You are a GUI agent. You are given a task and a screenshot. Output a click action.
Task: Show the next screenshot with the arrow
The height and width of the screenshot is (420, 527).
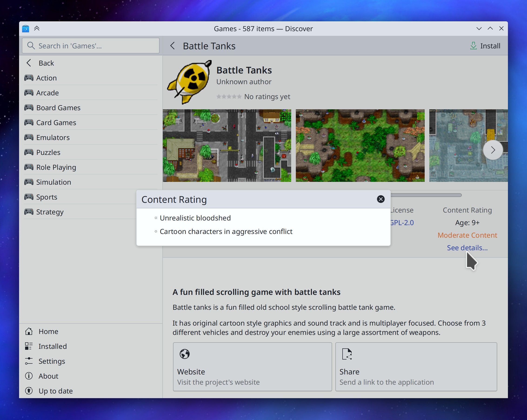point(493,150)
